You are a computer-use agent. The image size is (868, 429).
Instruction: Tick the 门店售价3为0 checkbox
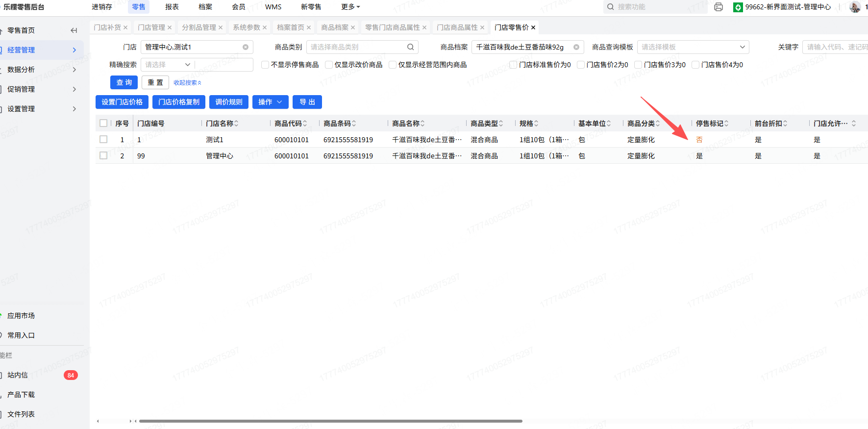click(x=638, y=65)
